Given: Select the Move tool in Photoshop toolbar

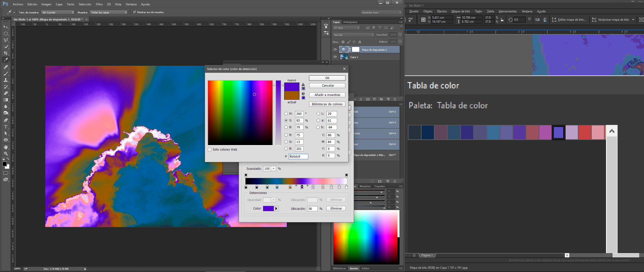Looking at the screenshot, I should pyautogui.click(x=6, y=27).
